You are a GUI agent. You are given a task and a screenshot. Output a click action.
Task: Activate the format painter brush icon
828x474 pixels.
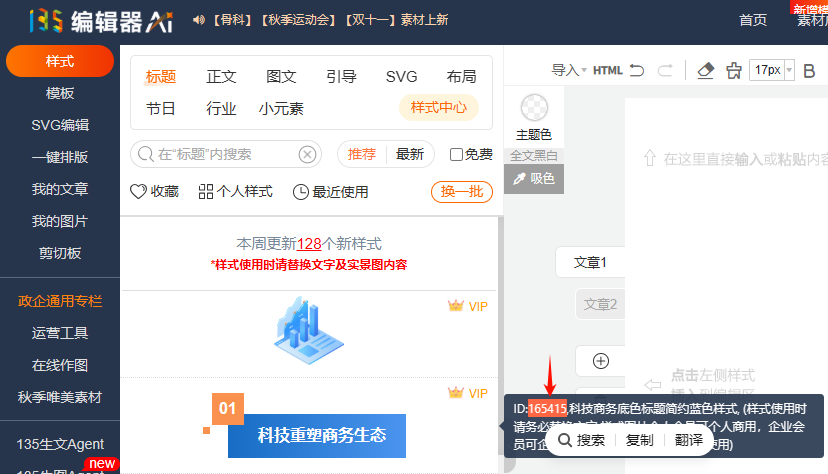(x=734, y=70)
